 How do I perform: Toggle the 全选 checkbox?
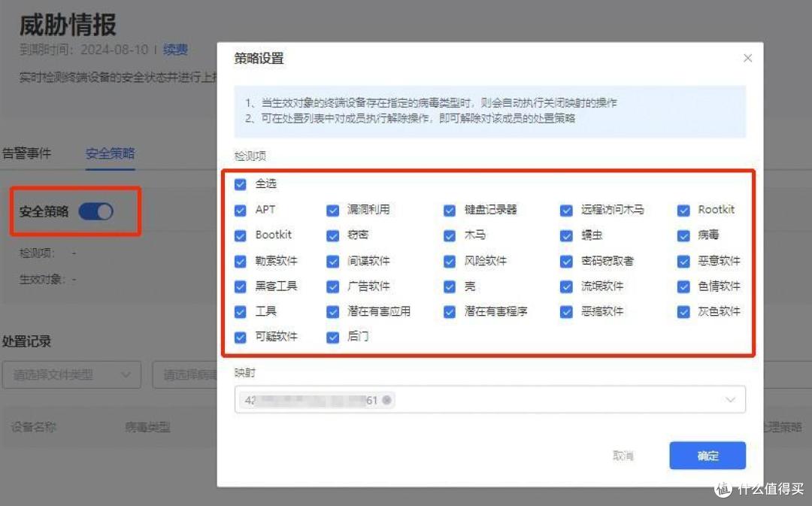[241, 184]
